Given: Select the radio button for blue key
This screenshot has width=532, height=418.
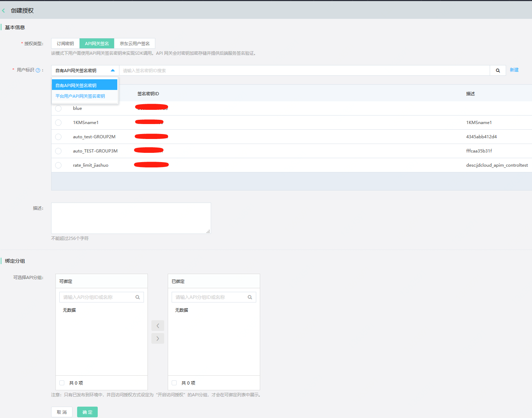Looking at the screenshot, I should [58, 108].
